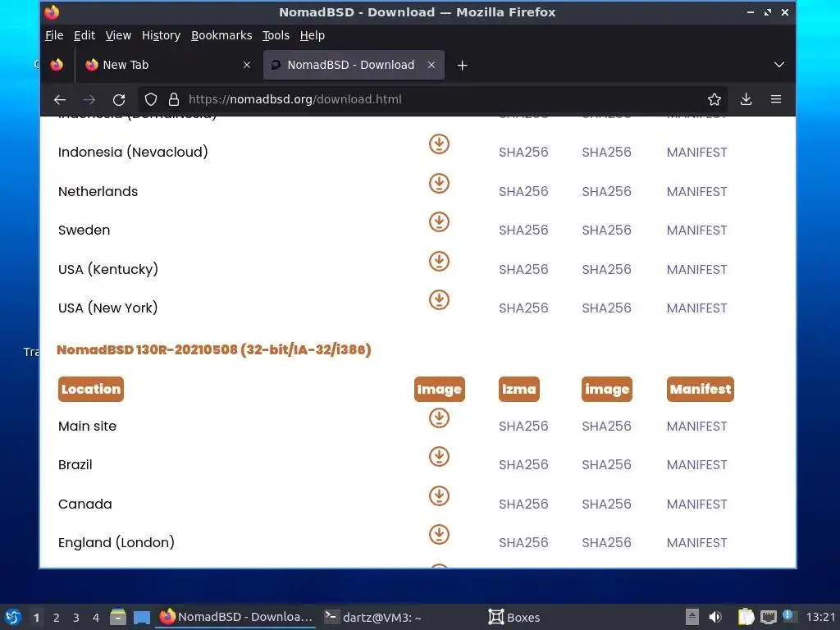Image resolution: width=840 pixels, height=630 pixels.
Task: Click NomadBSD 130R-20210508 32-bit heading
Action: pyautogui.click(x=214, y=349)
